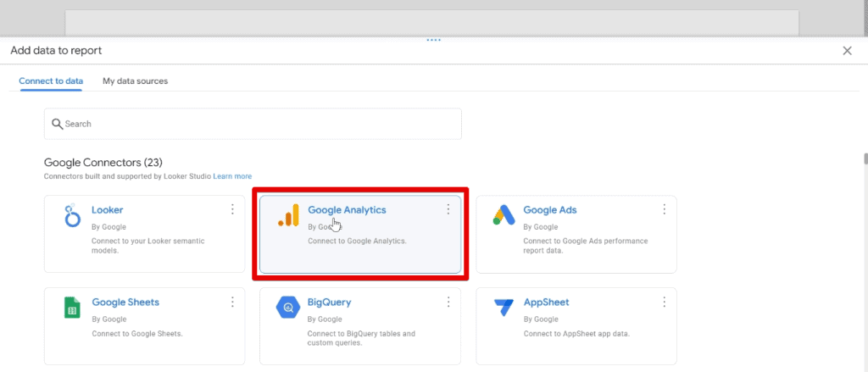Click the BigQuery hexagon icon
Image resolution: width=868 pixels, height=372 pixels.
click(x=288, y=308)
